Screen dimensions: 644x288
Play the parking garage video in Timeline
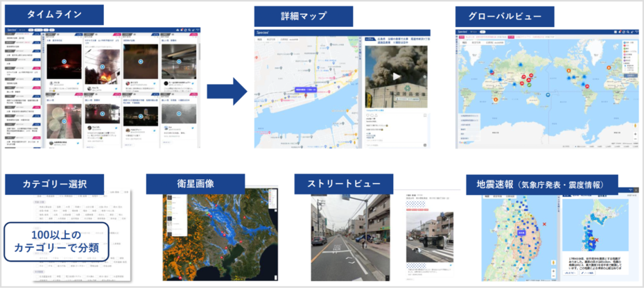pos(178,62)
